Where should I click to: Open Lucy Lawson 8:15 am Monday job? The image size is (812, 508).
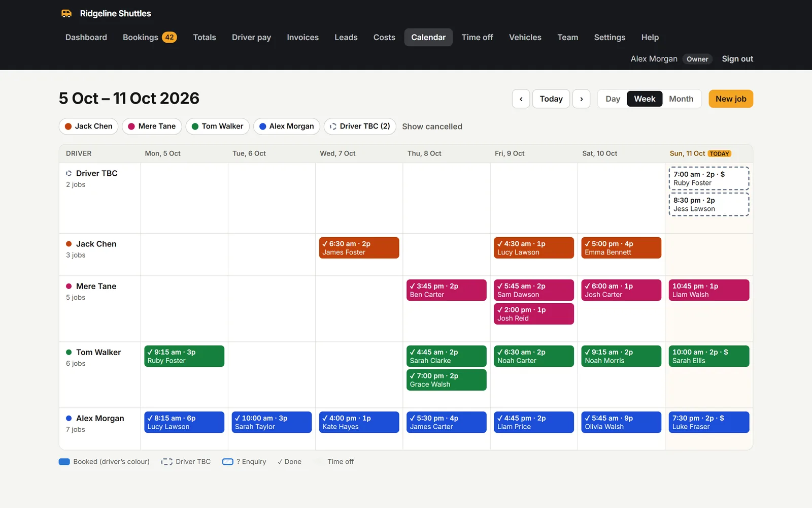point(184,422)
